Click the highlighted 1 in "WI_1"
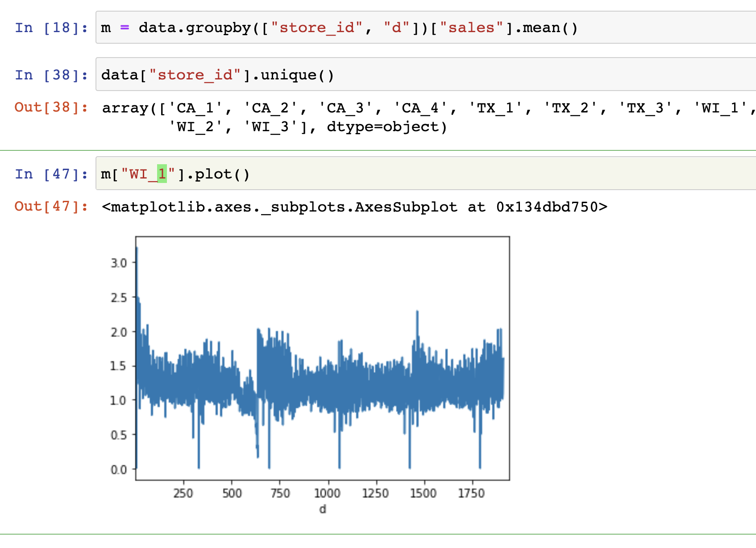Image resolution: width=756 pixels, height=548 pixels. 162,174
